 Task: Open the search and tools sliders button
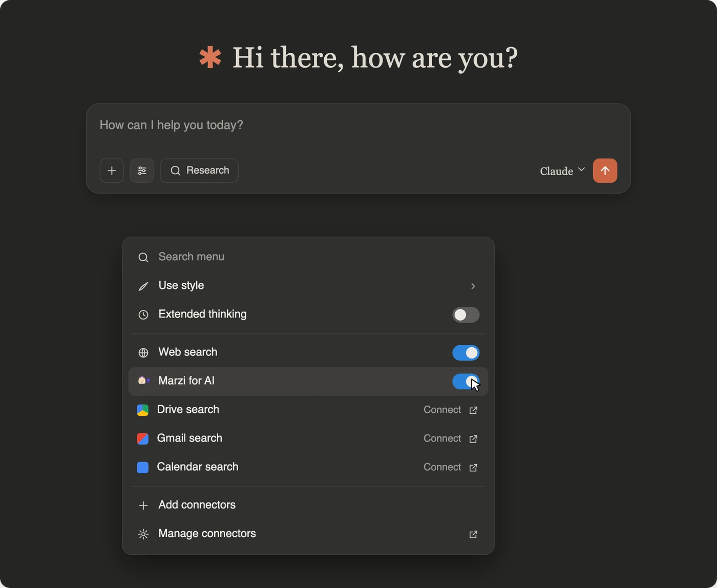142,171
